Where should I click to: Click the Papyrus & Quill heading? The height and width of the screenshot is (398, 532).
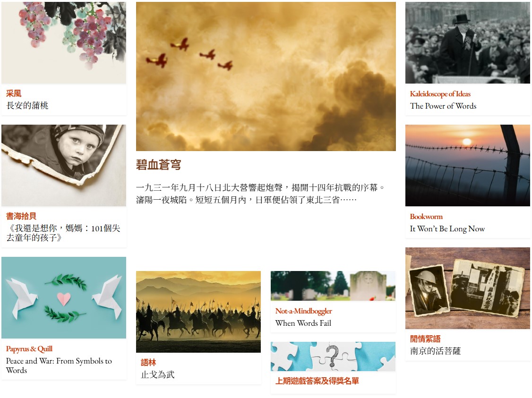point(29,349)
